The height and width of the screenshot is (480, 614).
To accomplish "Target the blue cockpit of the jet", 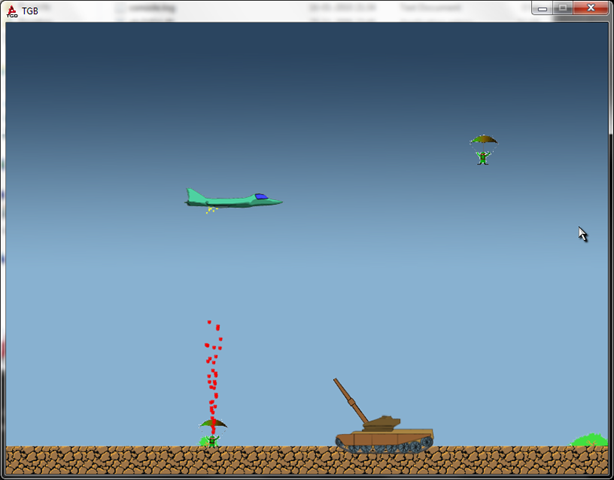I will pos(260,197).
